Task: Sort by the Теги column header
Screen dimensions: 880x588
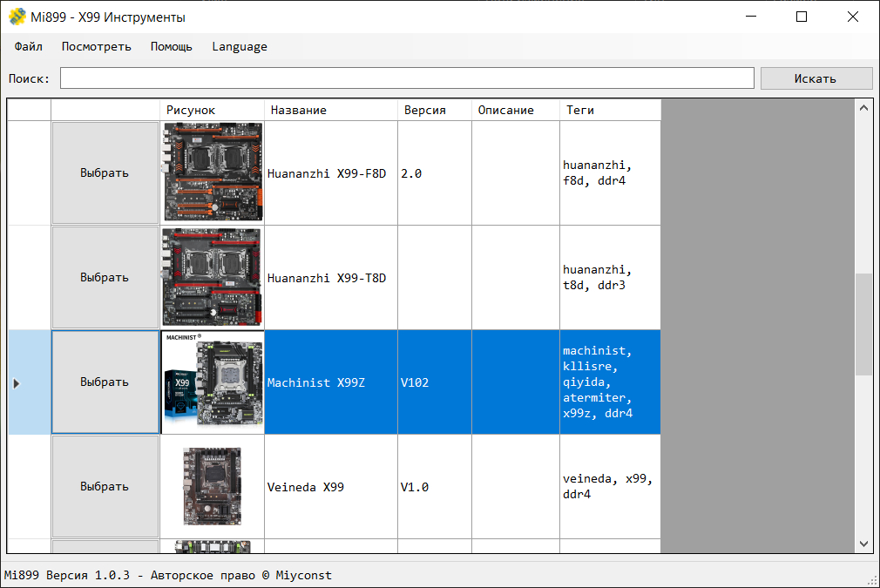Action: tap(611, 110)
